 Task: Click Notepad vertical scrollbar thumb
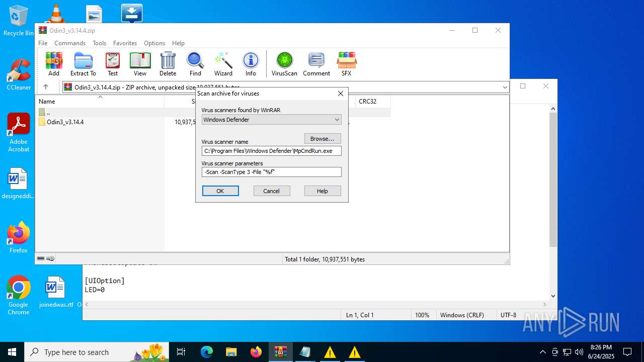[x=553, y=179]
